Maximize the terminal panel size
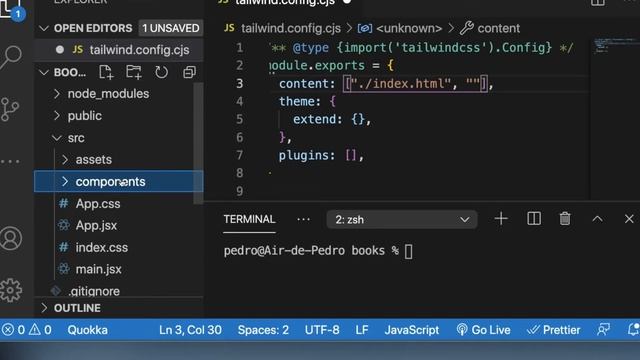This screenshot has height=360, width=640. (598, 219)
